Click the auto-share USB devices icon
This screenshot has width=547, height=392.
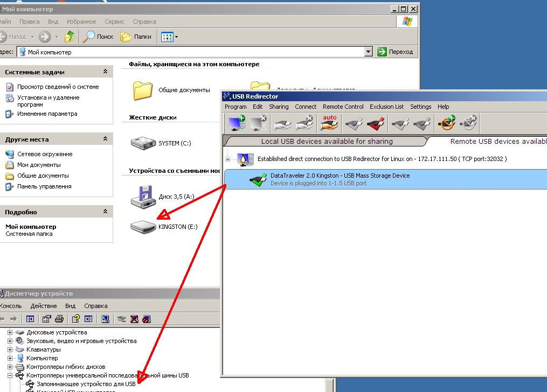[x=329, y=123]
